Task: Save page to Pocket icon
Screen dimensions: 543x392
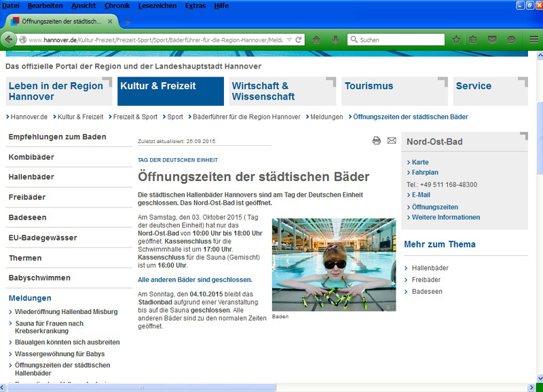Action: (492, 40)
